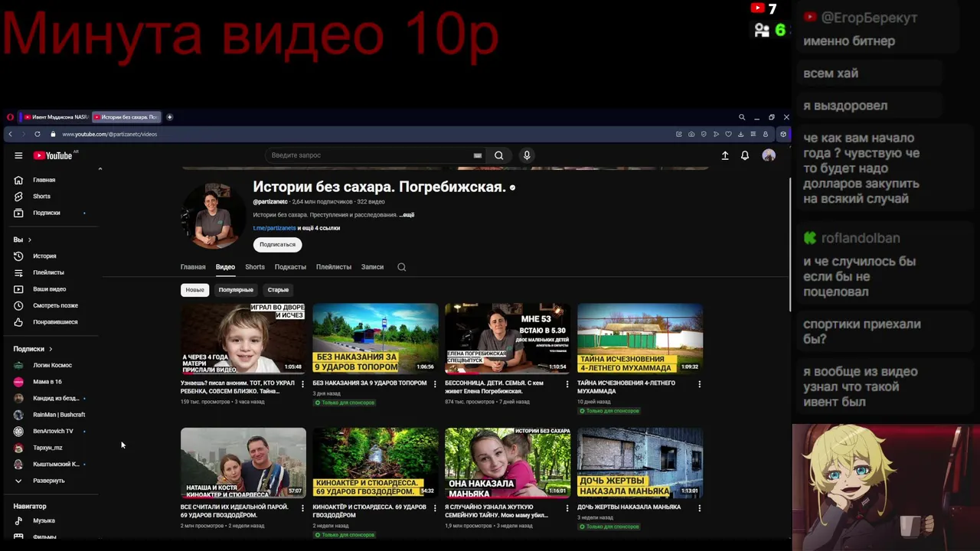980x551 pixels.
Task: Click the heart bookmark icon in address bar
Action: click(x=728, y=134)
